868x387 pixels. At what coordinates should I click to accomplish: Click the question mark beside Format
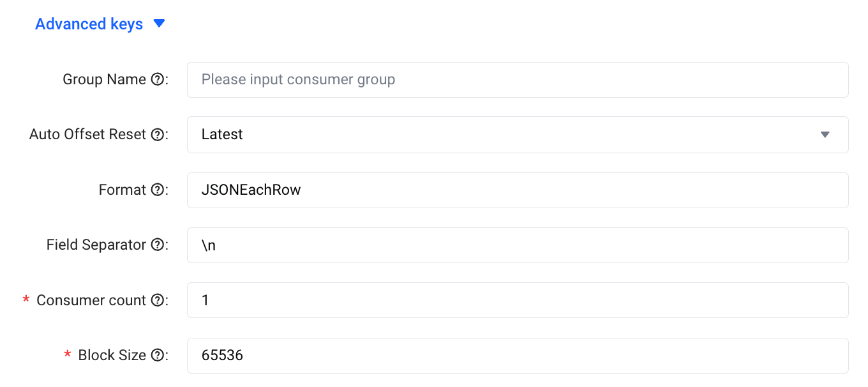coord(157,190)
